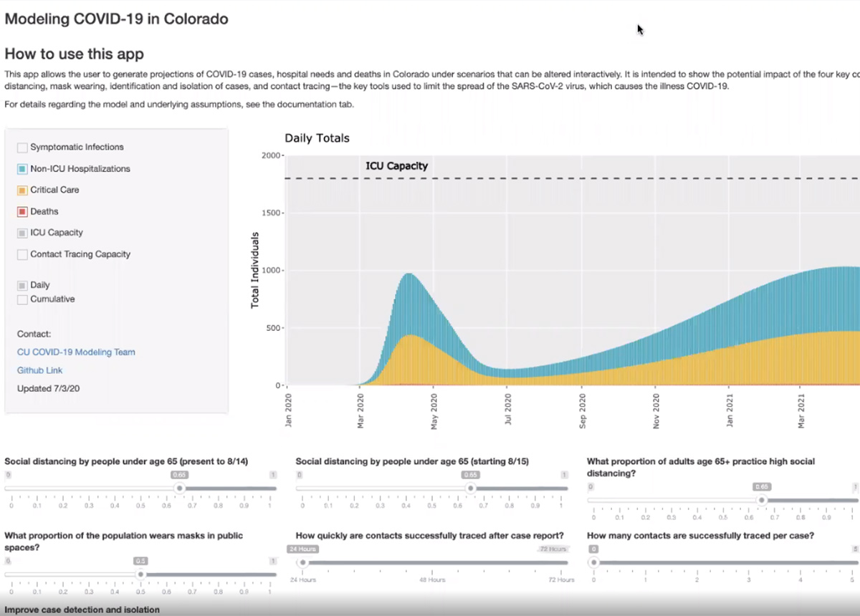
Task: Enable Contact Tracing Capacity checkbox
Action: coord(23,254)
